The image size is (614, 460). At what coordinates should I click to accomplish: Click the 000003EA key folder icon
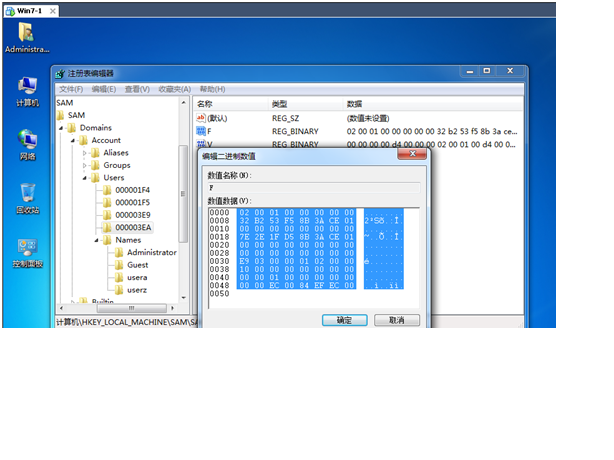click(107, 227)
